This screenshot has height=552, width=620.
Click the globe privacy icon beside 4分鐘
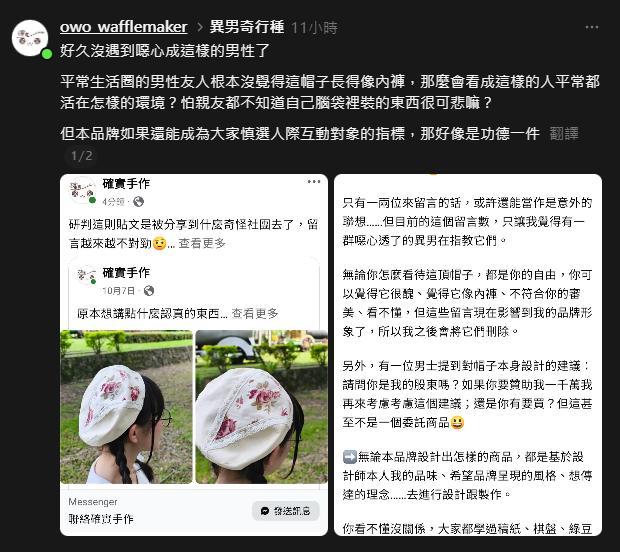point(138,202)
